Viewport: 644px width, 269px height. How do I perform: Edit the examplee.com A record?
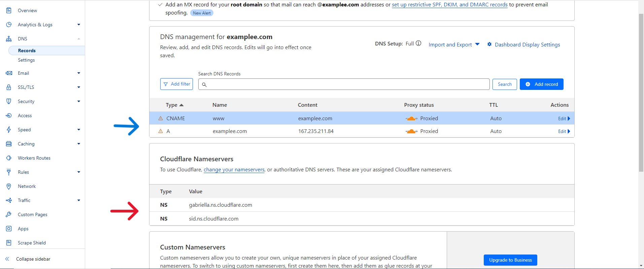(x=564, y=131)
